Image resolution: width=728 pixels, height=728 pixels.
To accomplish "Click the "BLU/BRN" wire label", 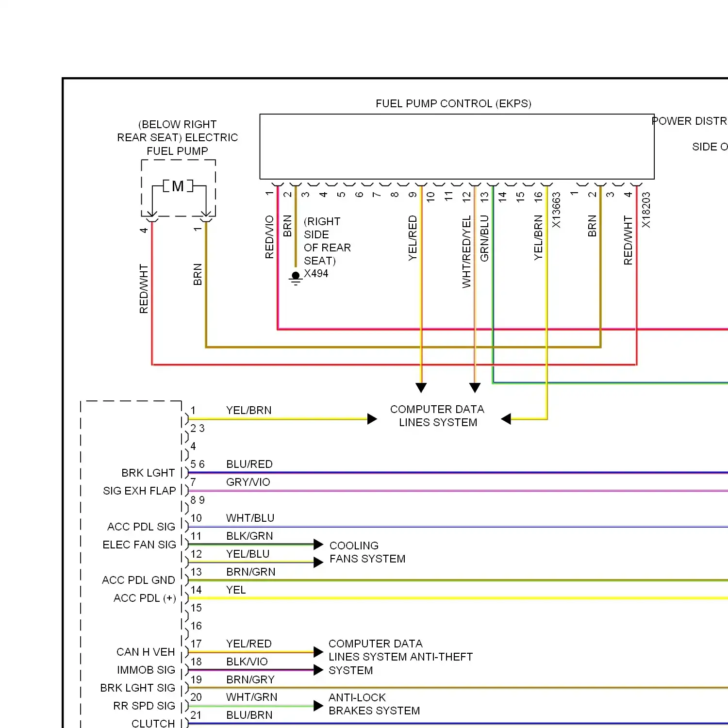I will pos(249,715).
